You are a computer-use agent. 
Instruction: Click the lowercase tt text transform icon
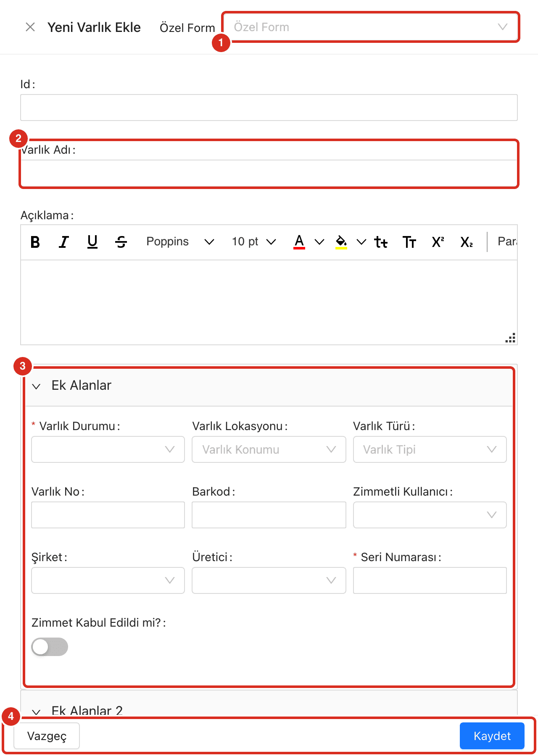tap(381, 242)
